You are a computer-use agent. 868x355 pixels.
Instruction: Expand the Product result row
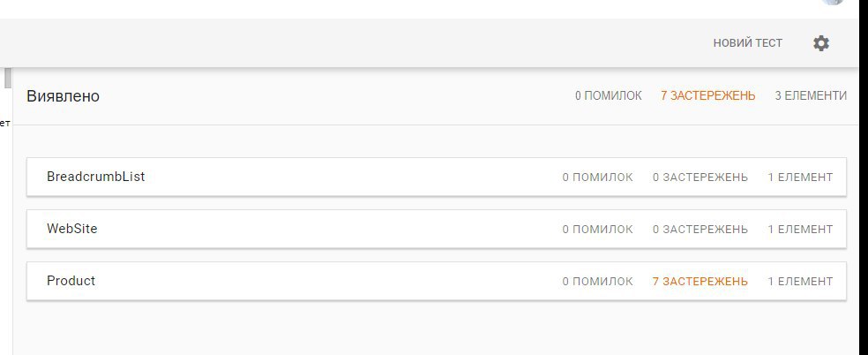click(437, 281)
